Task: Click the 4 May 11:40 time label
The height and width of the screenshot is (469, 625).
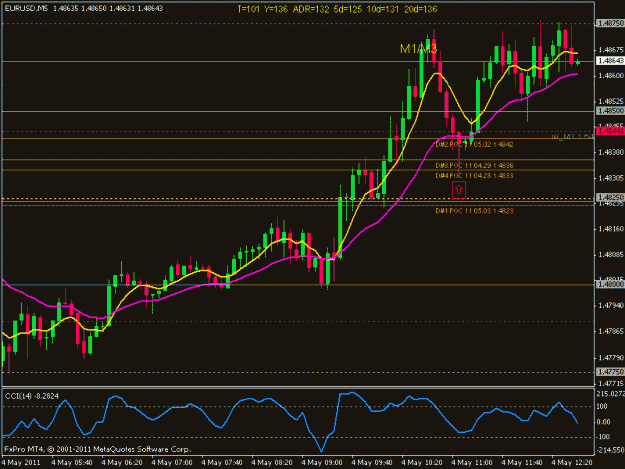Action: coord(522,463)
